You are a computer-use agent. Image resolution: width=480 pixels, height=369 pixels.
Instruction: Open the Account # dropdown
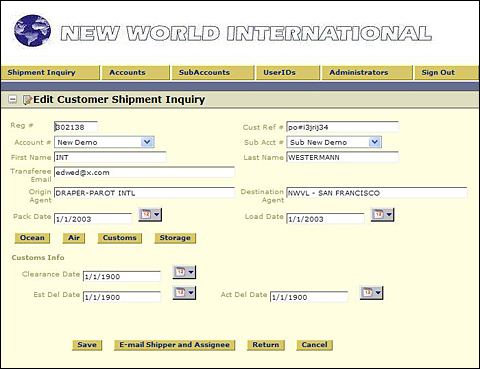pyautogui.click(x=147, y=142)
